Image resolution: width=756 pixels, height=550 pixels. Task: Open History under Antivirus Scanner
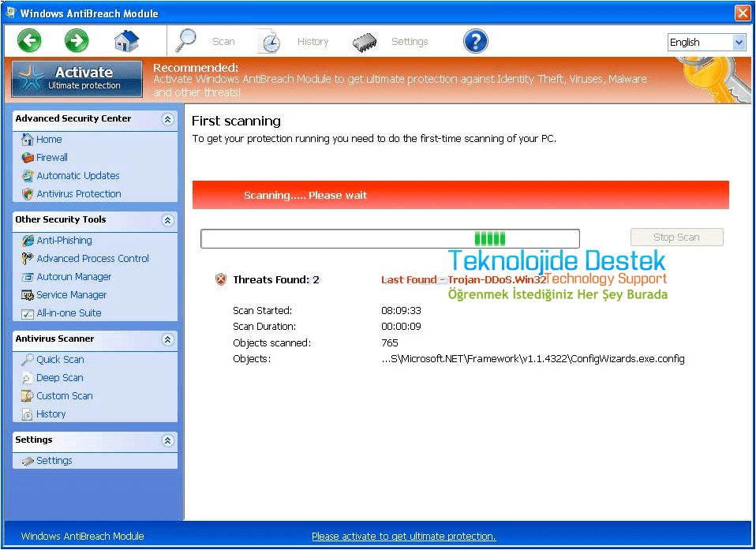(x=51, y=414)
